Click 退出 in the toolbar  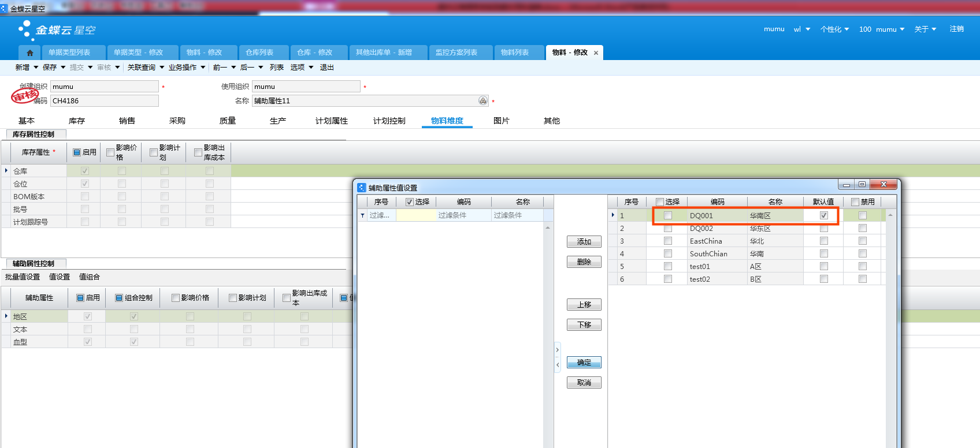[327, 68]
